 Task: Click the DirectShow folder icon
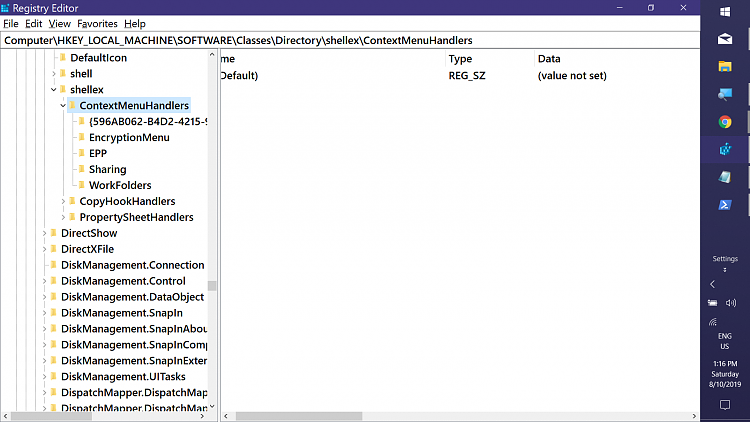point(54,233)
